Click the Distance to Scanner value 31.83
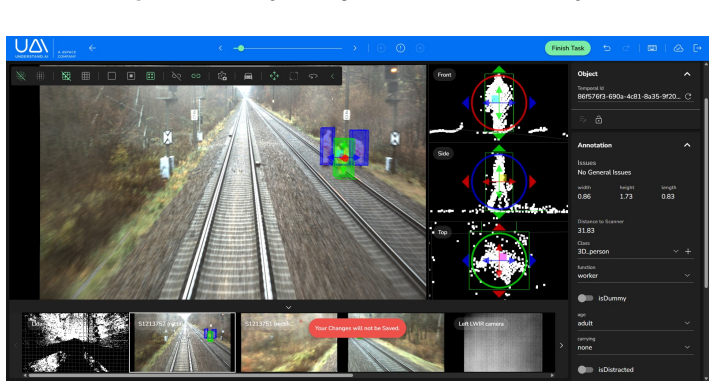Image resolution: width=715 pixels, height=387 pixels. 586,230
